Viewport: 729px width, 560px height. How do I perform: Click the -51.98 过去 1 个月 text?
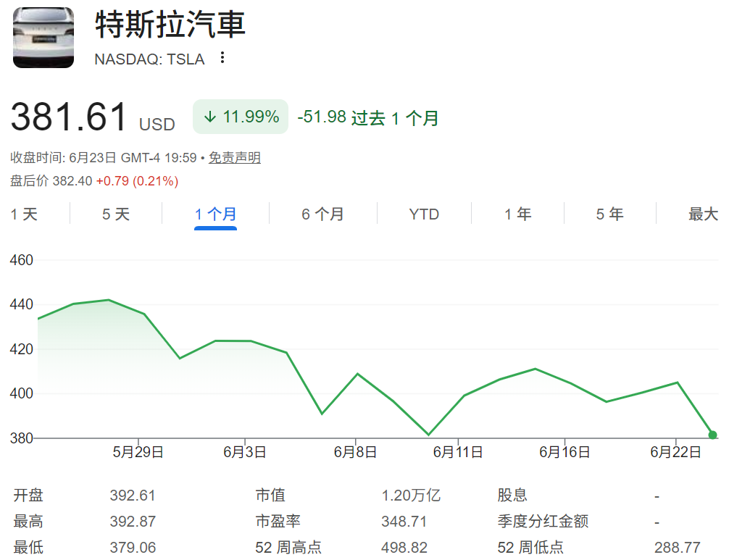(x=367, y=117)
